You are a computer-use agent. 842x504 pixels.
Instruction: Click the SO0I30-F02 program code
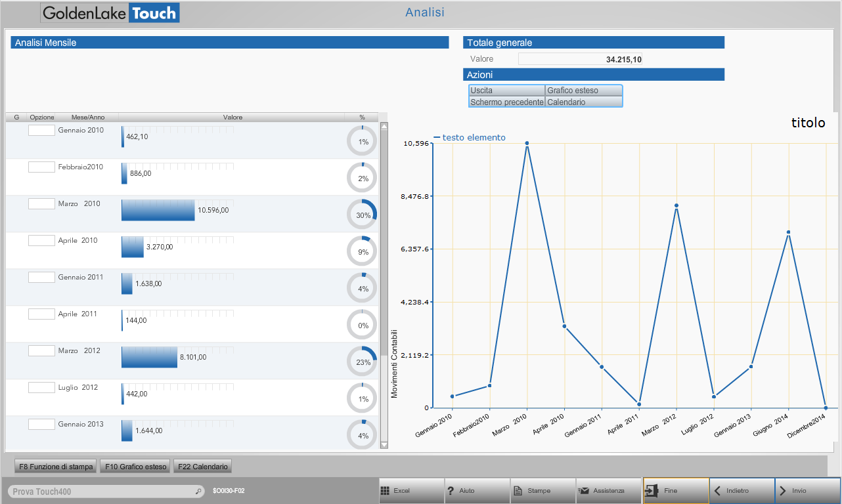tap(229, 491)
